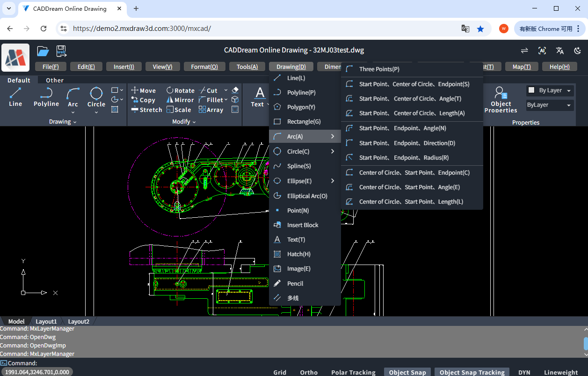Viewport: 588px width, 376px height.
Task: Click the eraser icon in Modify panel
Action: tap(235, 90)
